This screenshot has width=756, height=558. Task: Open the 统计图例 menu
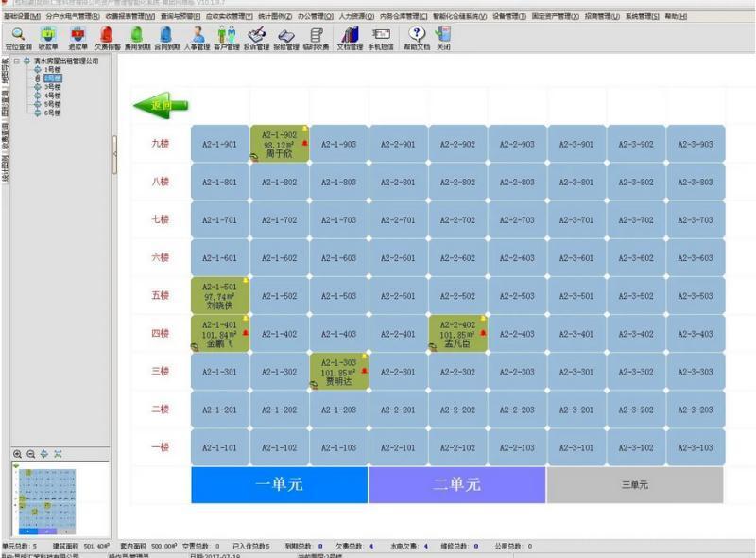[x=275, y=16]
